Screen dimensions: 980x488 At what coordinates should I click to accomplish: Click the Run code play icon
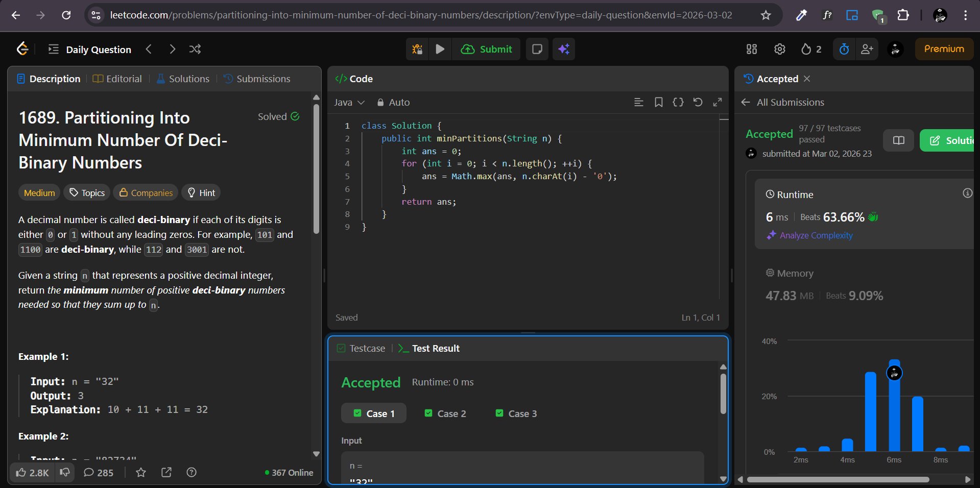[x=440, y=49]
